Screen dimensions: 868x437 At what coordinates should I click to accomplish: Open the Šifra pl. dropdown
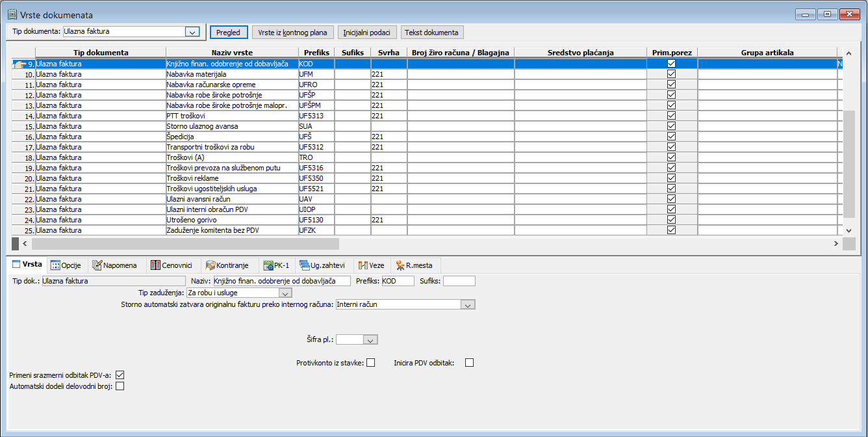pos(370,339)
